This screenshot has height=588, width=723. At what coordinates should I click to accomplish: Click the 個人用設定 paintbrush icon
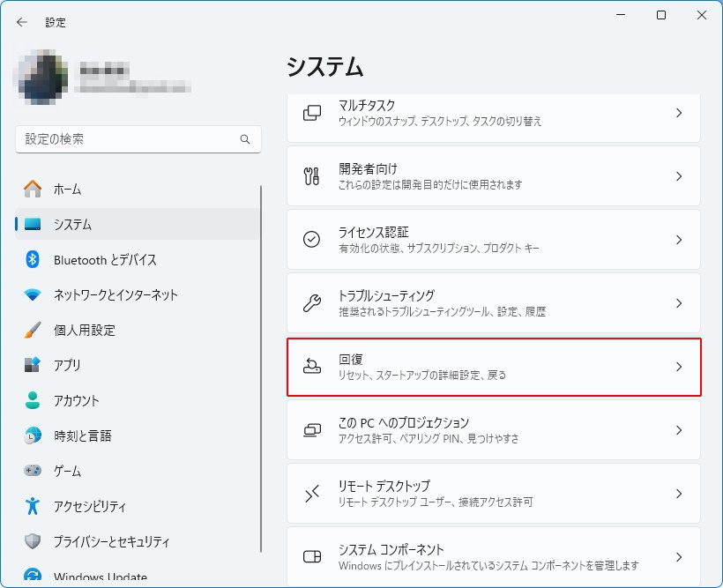point(33,330)
